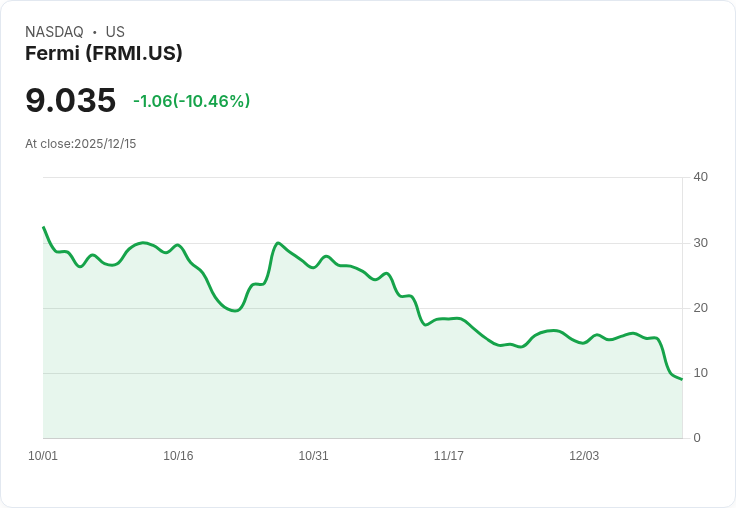Select the 12/03 date on x-axis
736x508 pixels.
tap(584, 456)
